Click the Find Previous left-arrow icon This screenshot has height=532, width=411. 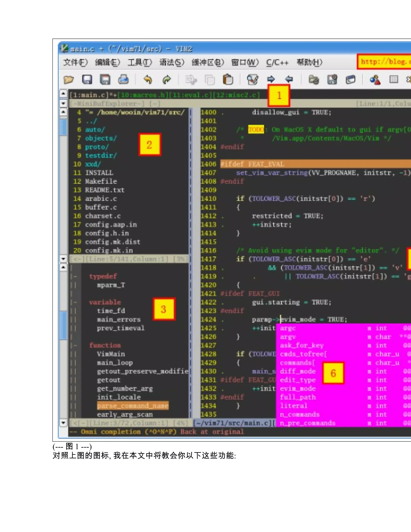pos(289,79)
